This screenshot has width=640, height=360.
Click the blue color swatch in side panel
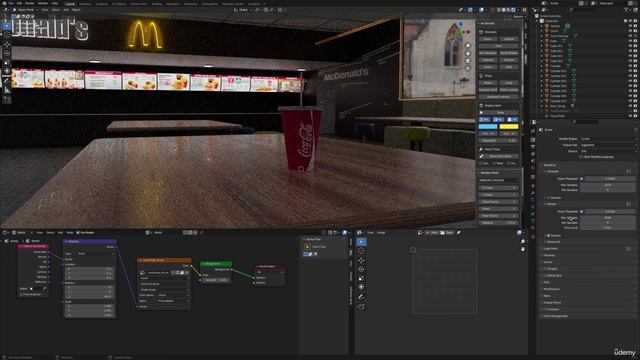click(488, 127)
